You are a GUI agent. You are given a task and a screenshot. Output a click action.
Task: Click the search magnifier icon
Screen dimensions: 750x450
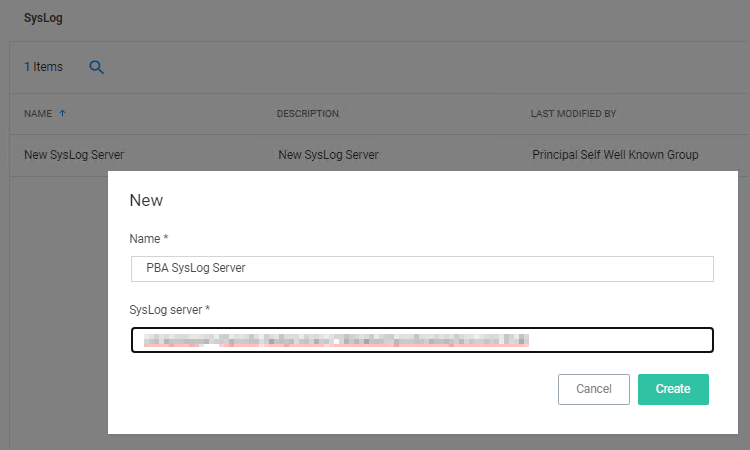click(97, 67)
